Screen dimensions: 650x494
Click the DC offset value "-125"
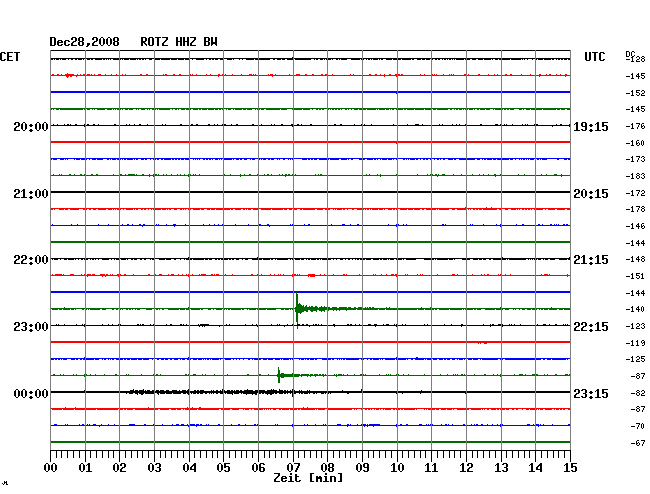pos(635,359)
